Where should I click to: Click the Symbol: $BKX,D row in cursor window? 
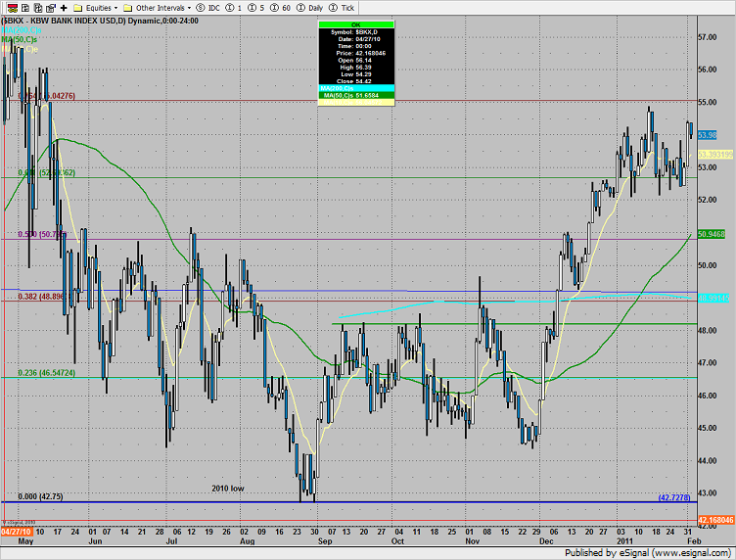356,32
